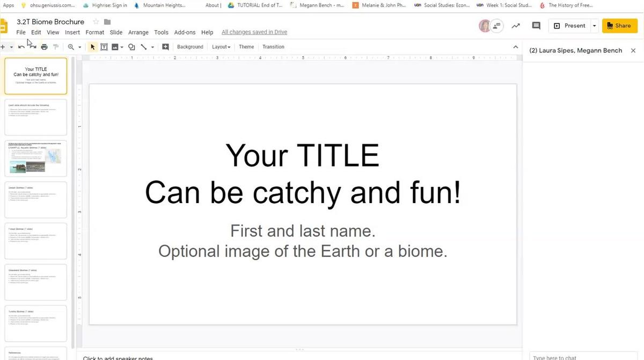644x360 pixels.
Task: Select the Desert Biomes slide thumbnail
Action: click(36, 199)
